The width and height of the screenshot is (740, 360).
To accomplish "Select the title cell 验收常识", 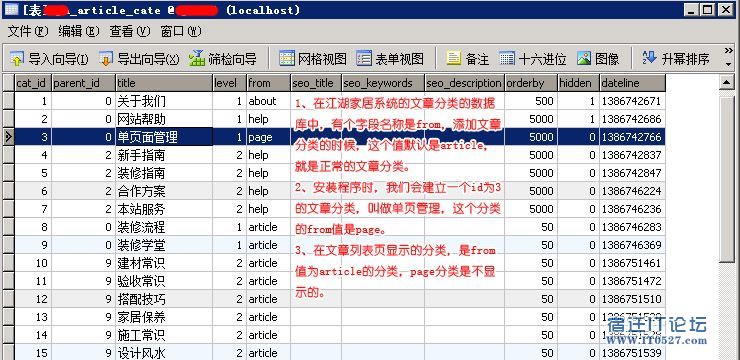I will coord(164,281).
